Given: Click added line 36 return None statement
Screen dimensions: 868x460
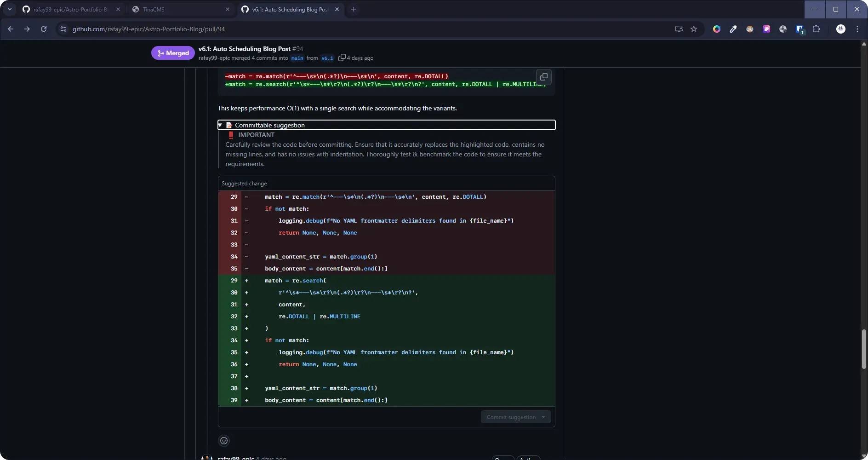Looking at the screenshot, I should coord(386,364).
